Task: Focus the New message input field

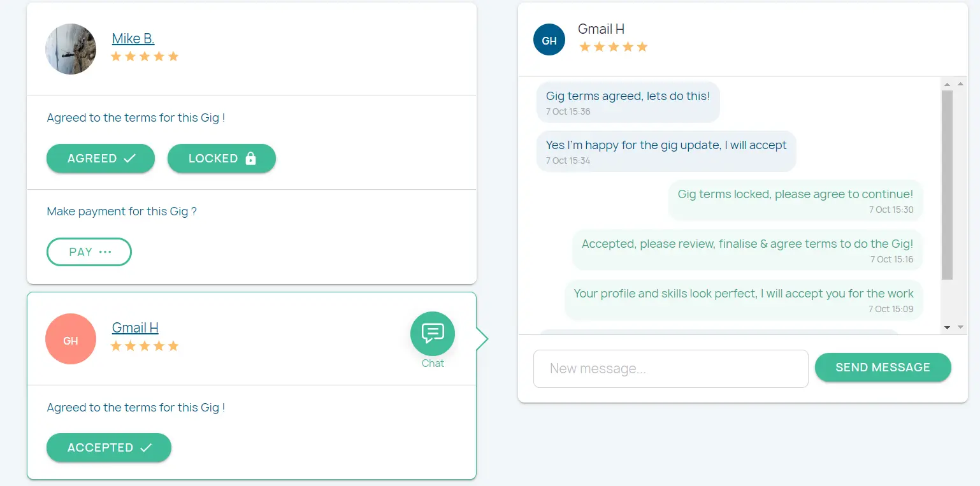Action: click(x=670, y=369)
